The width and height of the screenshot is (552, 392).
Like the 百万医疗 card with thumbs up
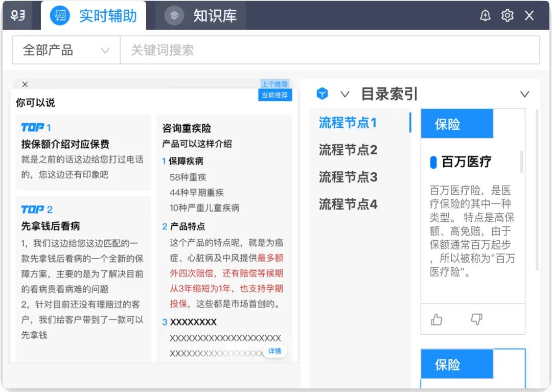pyautogui.click(x=436, y=319)
